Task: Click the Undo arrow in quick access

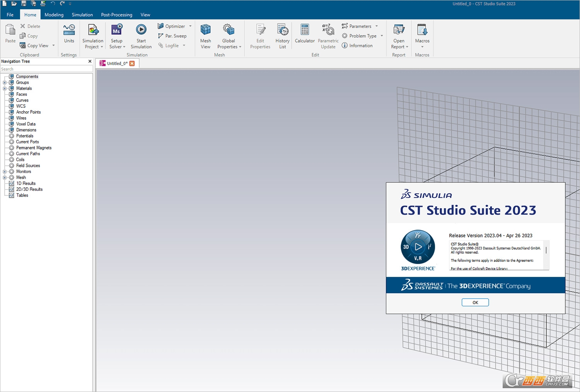Action: [x=53, y=3]
